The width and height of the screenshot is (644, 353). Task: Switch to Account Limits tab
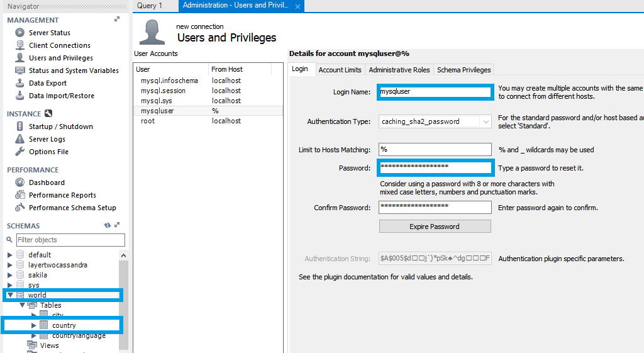[340, 70]
